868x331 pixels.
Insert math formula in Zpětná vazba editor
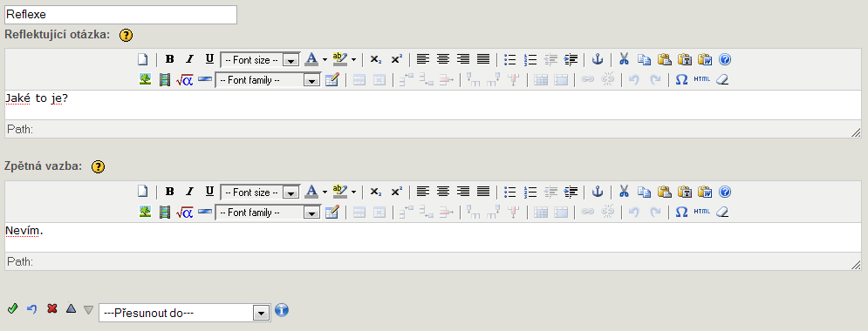click(184, 213)
